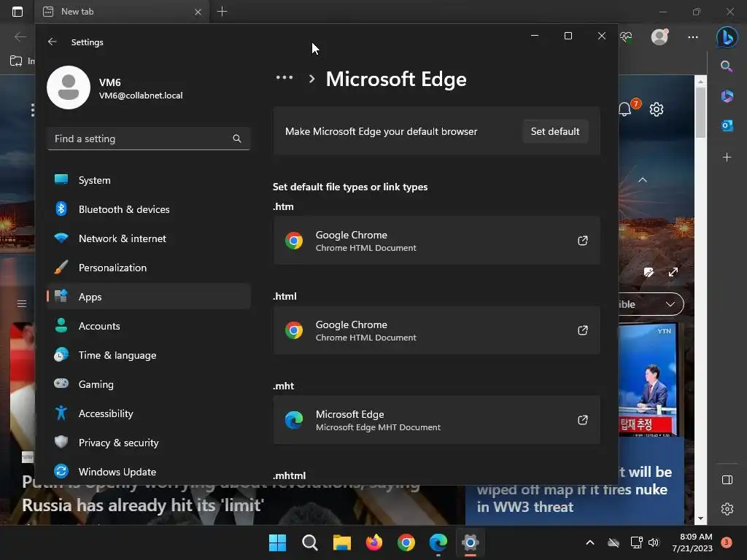The image size is (747, 560).
Task: Open System settings category
Action: click(149, 180)
